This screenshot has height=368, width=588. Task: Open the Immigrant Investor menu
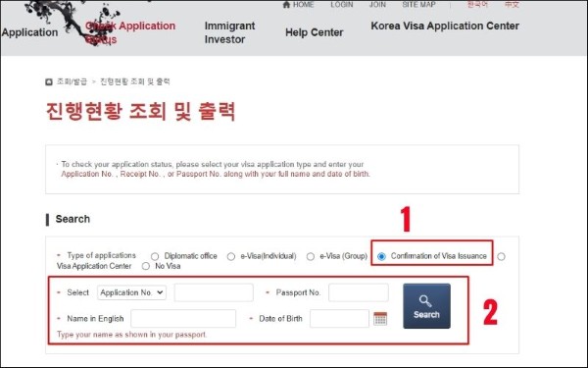coord(229,32)
